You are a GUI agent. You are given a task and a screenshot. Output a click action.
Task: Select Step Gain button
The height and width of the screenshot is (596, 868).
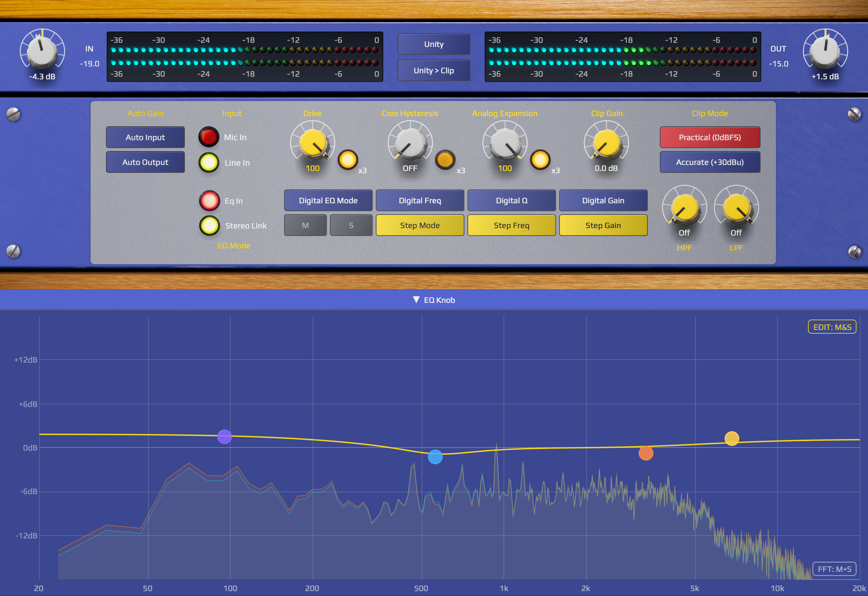click(603, 225)
